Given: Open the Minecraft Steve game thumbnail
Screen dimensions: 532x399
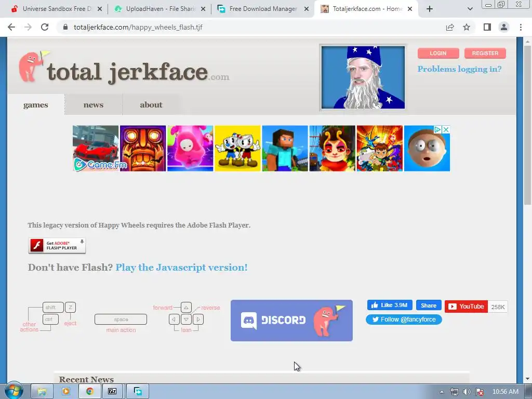Looking at the screenshot, I should (285, 148).
